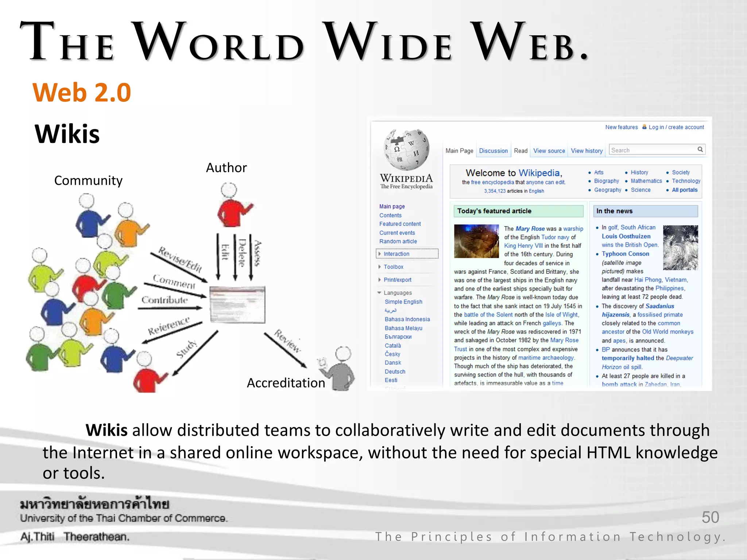This screenshot has height=560, width=747.
Task: Open the Mary Rose article link
Action: coord(530,229)
